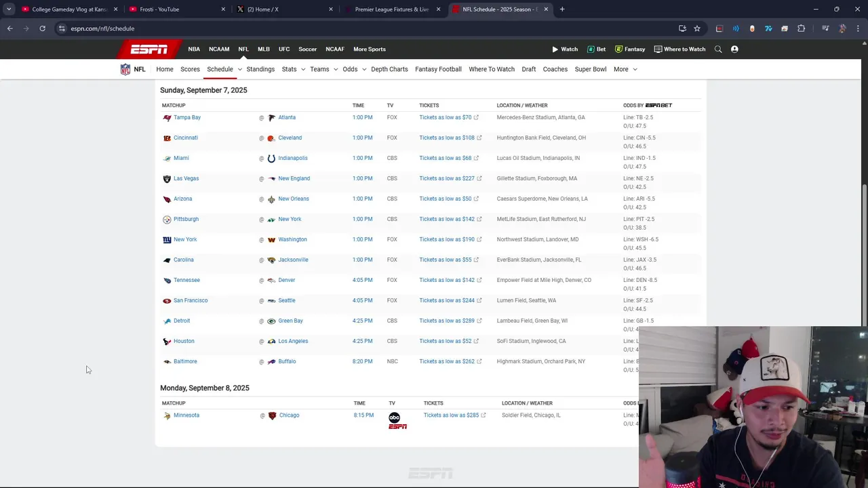Open MLB in the top navigation
Image resolution: width=868 pixels, height=488 pixels.
click(x=264, y=49)
